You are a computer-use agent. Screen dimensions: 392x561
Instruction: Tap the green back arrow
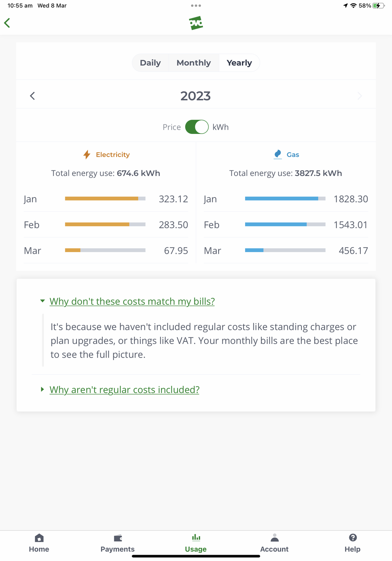(7, 23)
